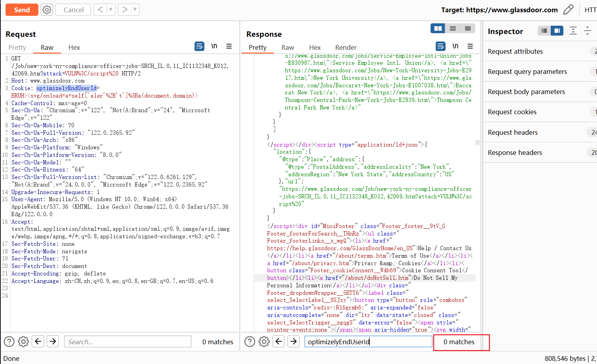This screenshot has width=597, height=364.
Task: Select the Response Render tab
Action: (346, 47)
